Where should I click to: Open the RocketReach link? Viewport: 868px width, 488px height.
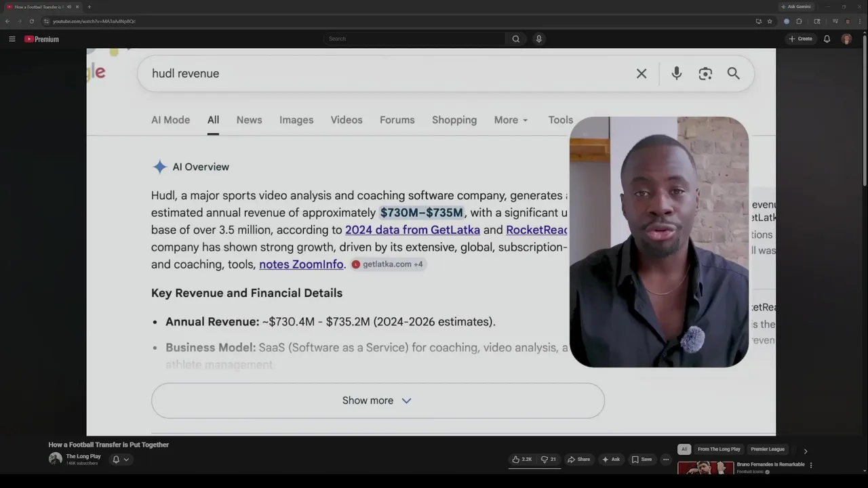(x=537, y=230)
